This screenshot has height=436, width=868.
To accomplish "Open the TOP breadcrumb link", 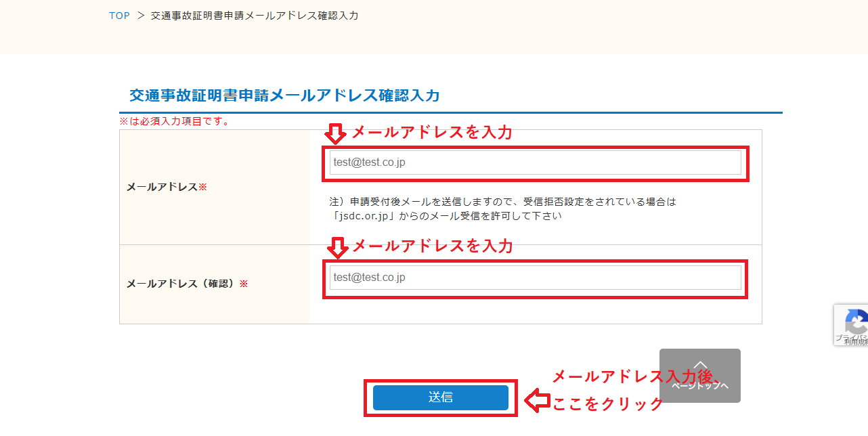I will pos(119,15).
